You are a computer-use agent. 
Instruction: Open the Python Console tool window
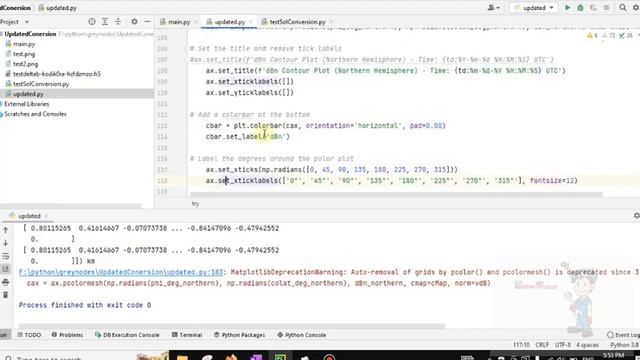[x=302, y=335]
